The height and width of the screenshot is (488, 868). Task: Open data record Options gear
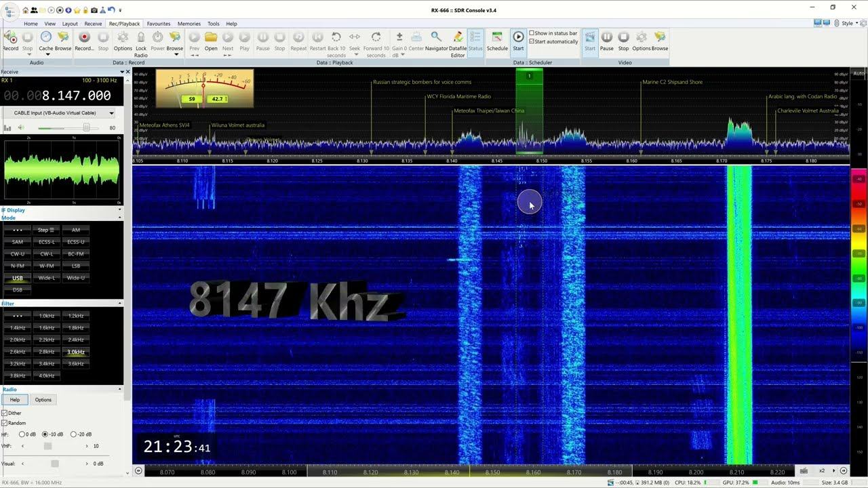(x=123, y=41)
